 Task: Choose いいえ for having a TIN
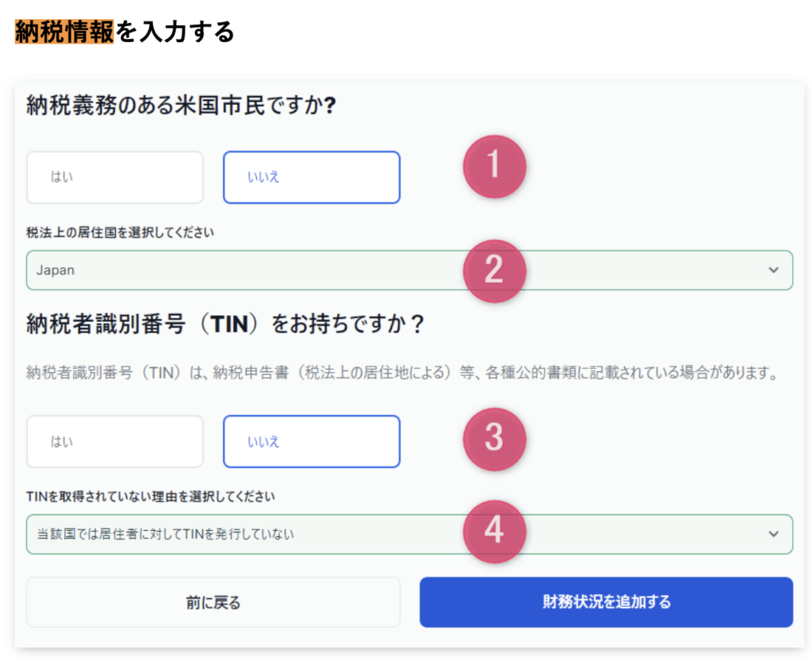click(x=312, y=441)
